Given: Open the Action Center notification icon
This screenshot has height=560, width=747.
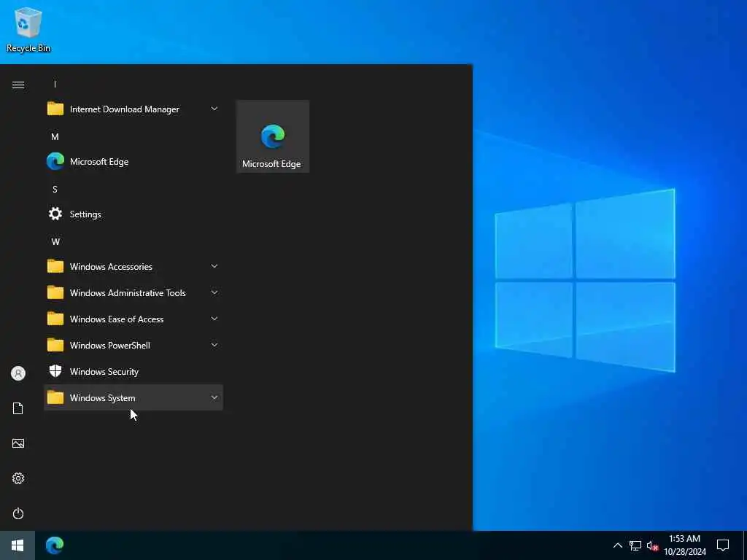Looking at the screenshot, I should 723,545.
